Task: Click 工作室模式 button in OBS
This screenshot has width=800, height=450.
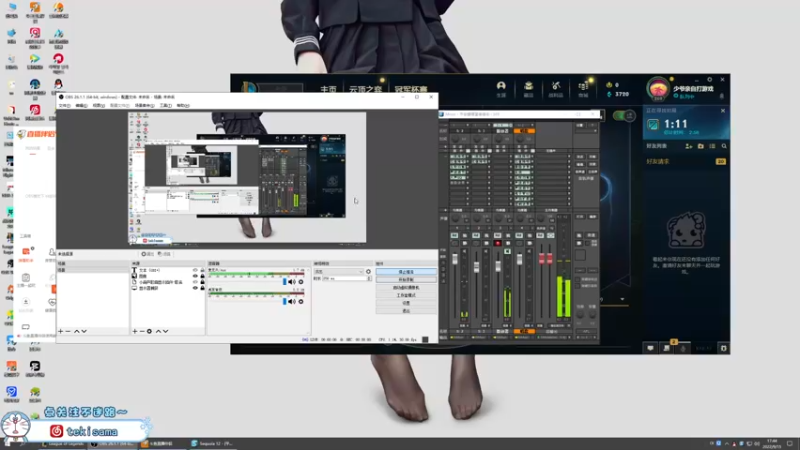Action: click(x=406, y=295)
